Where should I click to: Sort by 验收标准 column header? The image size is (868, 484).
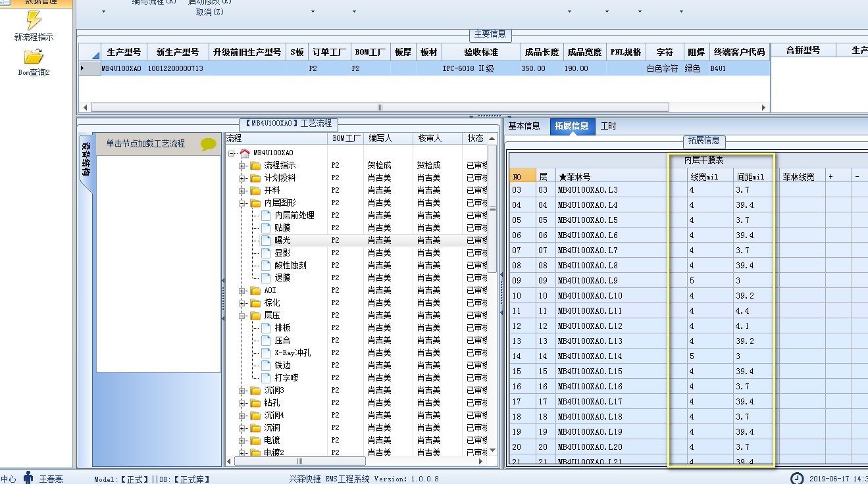click(481, 52)
